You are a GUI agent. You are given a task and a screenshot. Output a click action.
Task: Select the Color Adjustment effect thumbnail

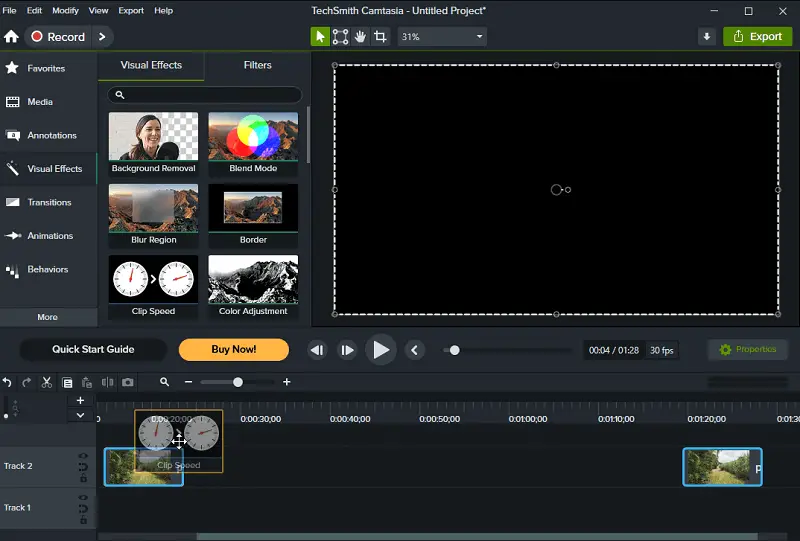[x=253, y=286]
